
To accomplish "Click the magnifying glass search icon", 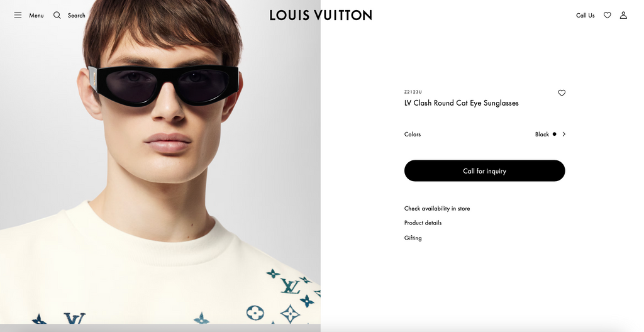I will 57,15.
